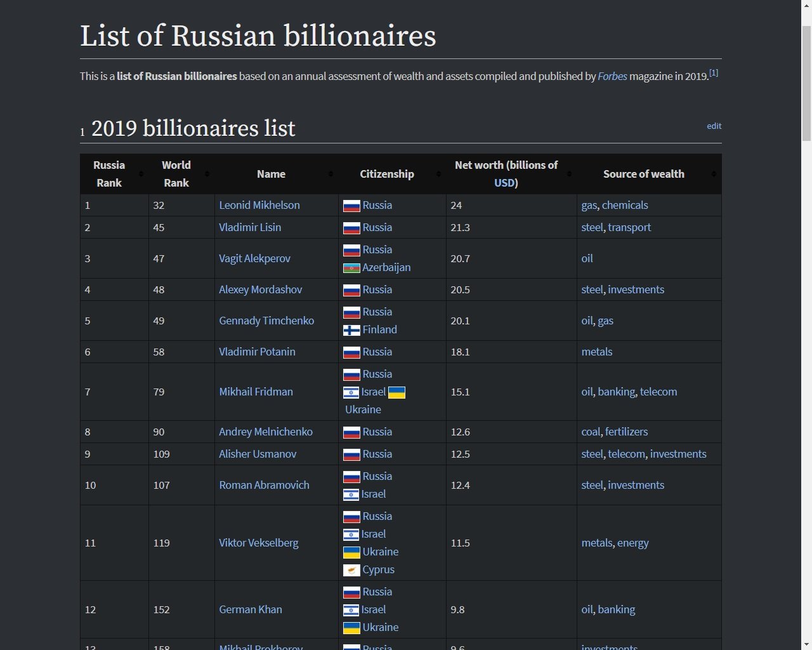This screenshot has width=812, height=650.
Task: Open the coal link in Melnichenko's row
Action: click(591, 432)
